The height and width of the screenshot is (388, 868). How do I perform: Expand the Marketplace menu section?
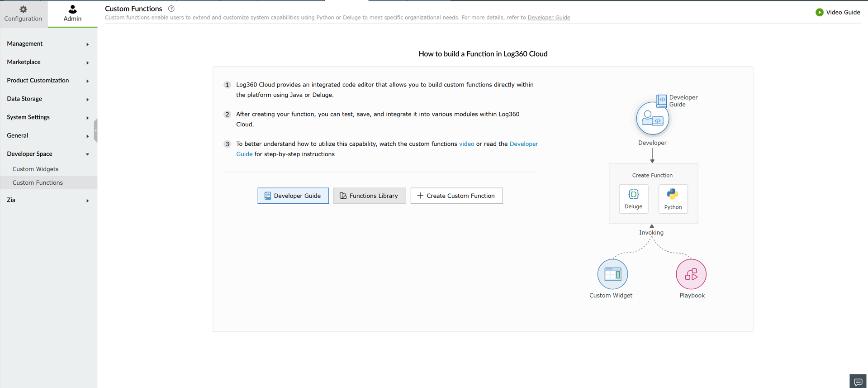point(48,62)
